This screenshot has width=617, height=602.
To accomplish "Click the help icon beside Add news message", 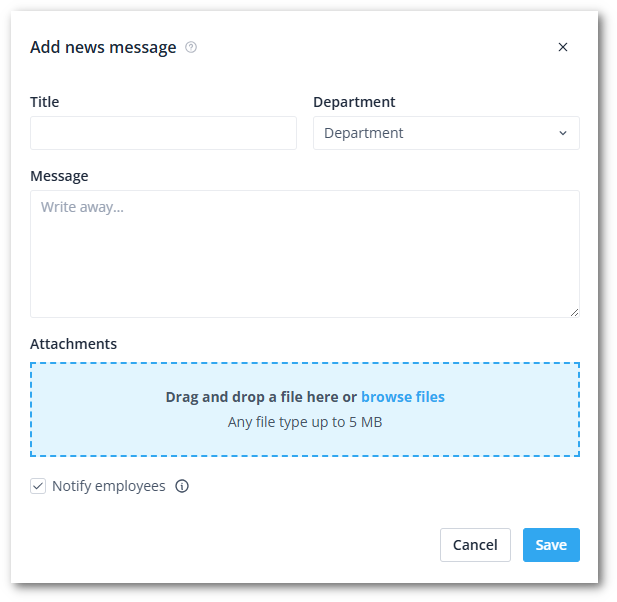I will pyautogui.click(x=191, y=47).
